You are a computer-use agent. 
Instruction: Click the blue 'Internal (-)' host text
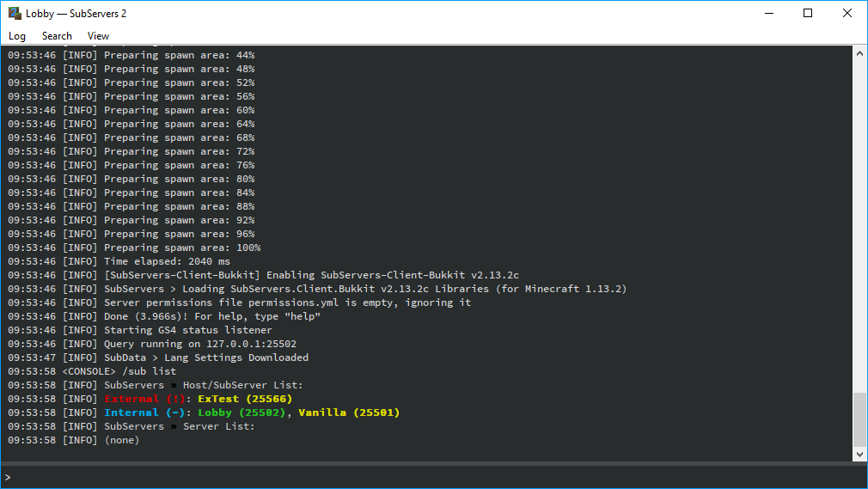pyautogui.click(x=144, y=413)
